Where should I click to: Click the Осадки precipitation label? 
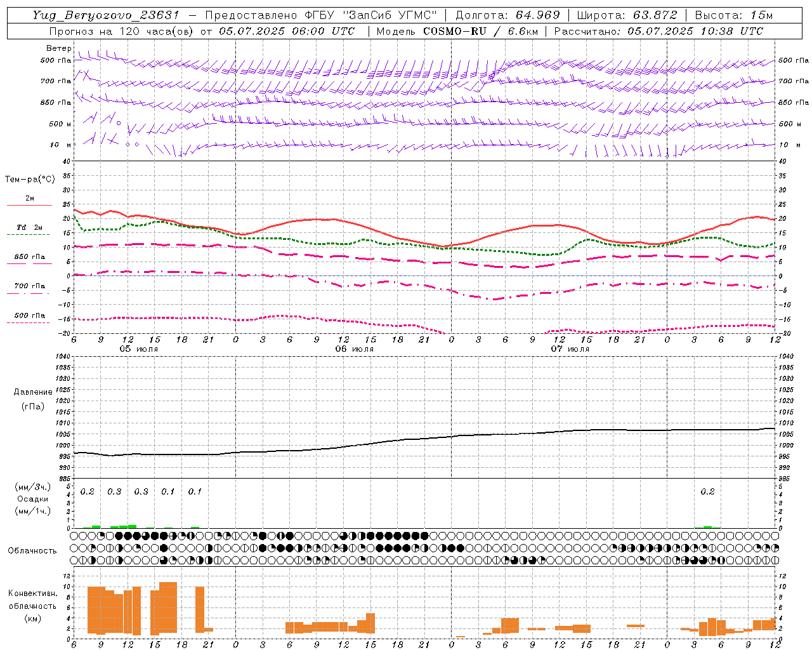coord(33,499)
